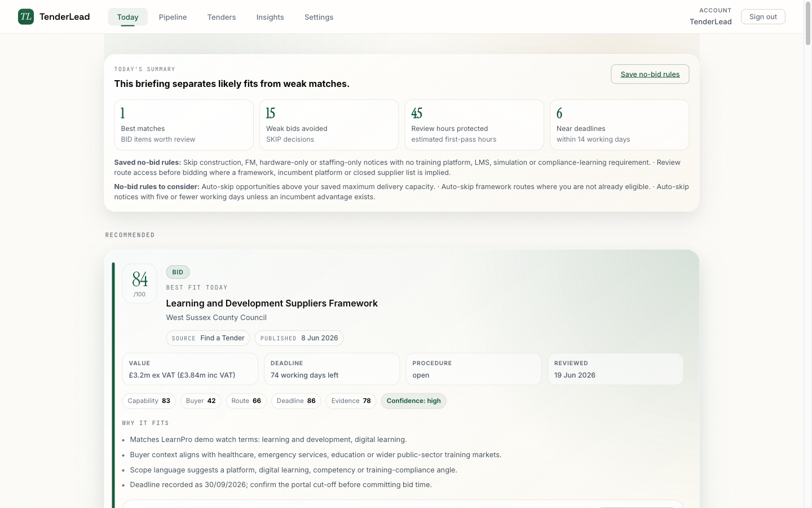Image resolution: width=812 pixels, height=508 pixels.
Task: Click the ACCOUNT label in the header
Action: point(716,10)
